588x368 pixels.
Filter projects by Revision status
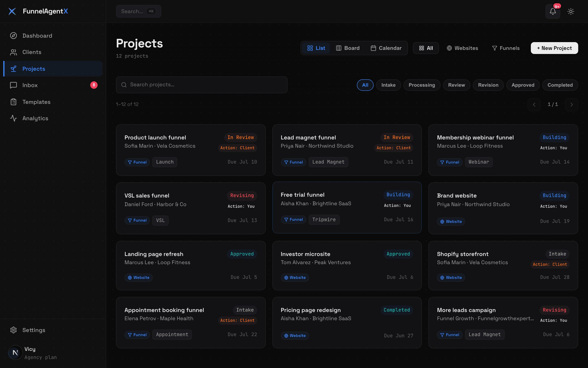coord(488,85)
